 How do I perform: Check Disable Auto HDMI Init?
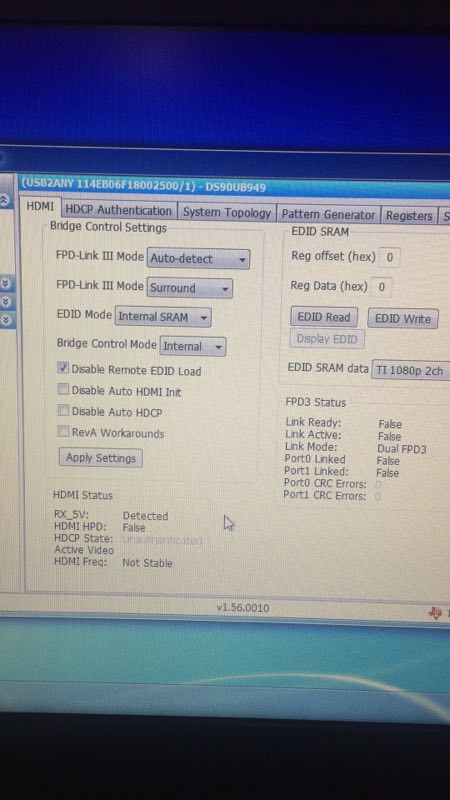[63, 390]
